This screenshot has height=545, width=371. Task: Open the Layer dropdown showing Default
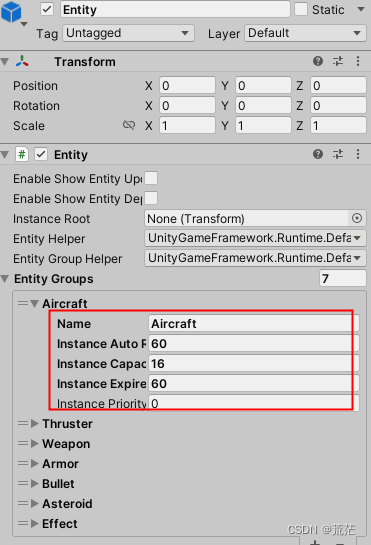[305, 33]
